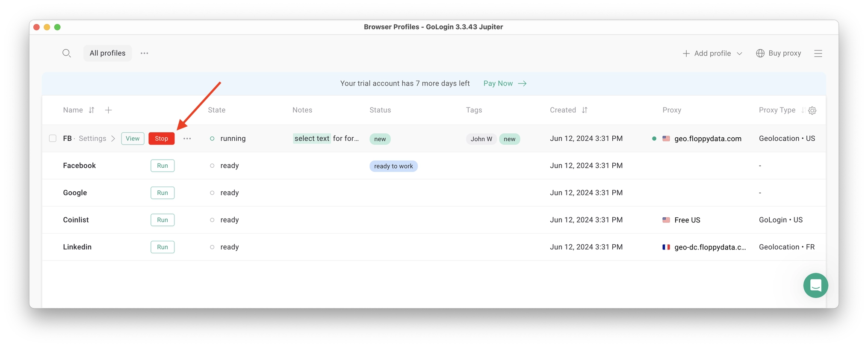Click the Pay Now link
This screenshot has height=347, width=868.
(505, 83)
